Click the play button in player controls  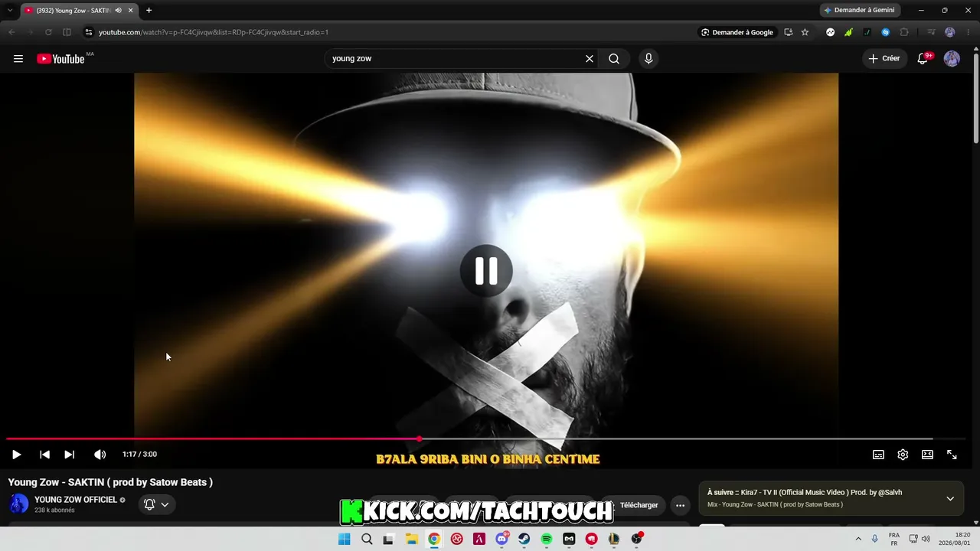[16, 455]
